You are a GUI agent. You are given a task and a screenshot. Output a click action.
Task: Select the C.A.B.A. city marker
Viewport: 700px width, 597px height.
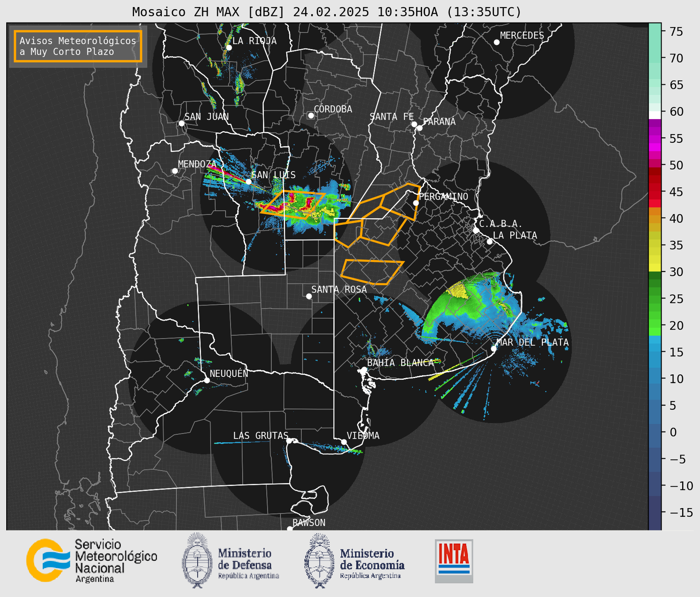coord(476,230)
